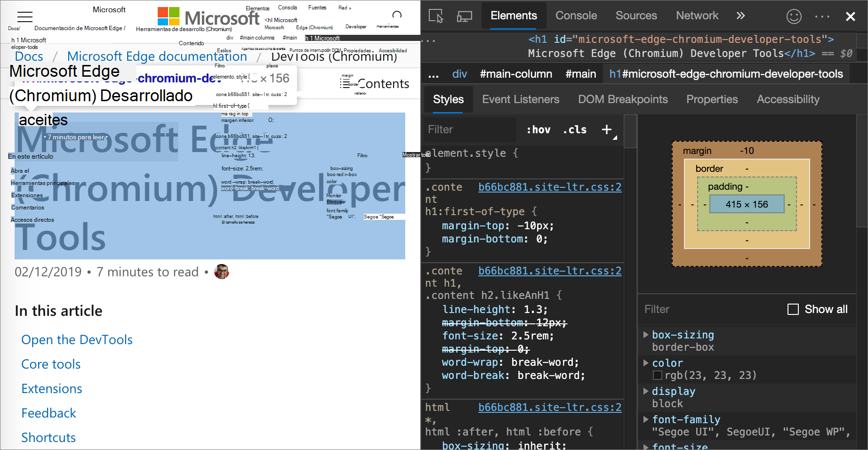The width and height of the screenshot is (868, 450).
Task: Open the DevTools link in article
Action: [x=77, y=339]
